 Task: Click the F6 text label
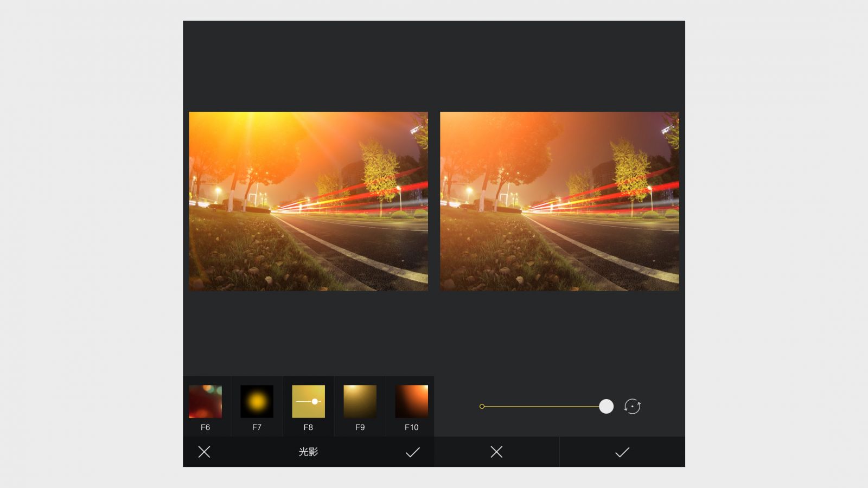coord(205,427)
